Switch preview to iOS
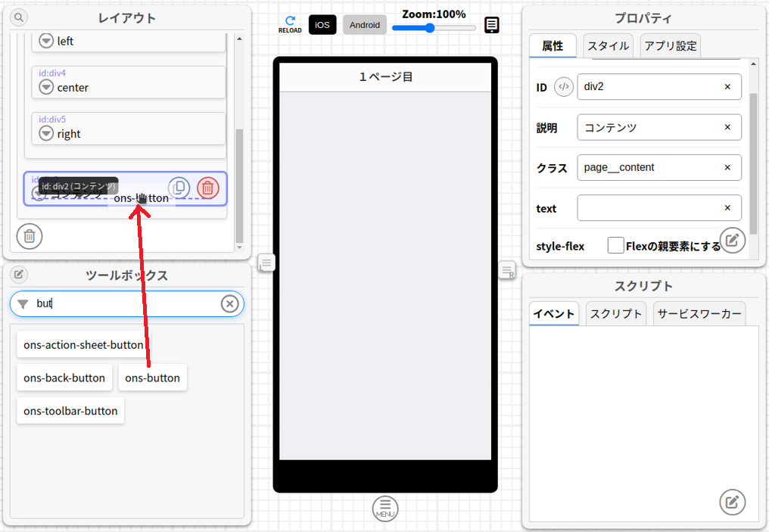769x532 pixels. [322, 25]
